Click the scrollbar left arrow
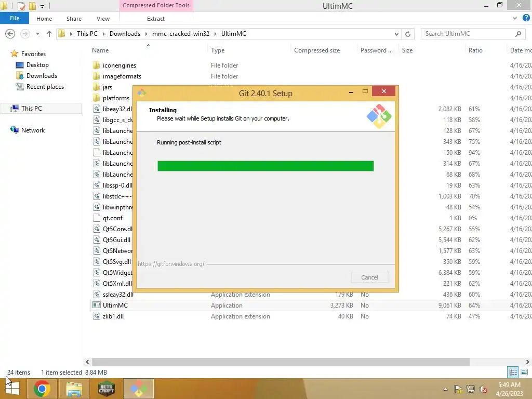The image size is (532, 399). (87, 362)
